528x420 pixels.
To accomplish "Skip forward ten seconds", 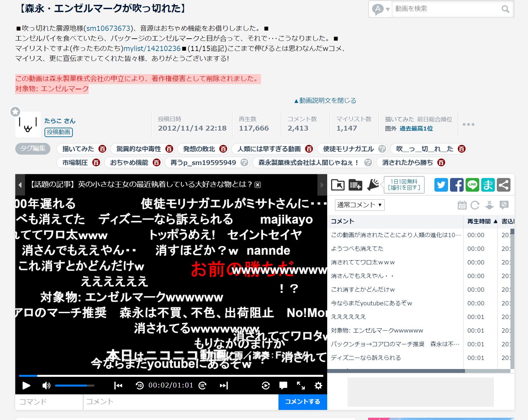I will (x=202, y=386).
